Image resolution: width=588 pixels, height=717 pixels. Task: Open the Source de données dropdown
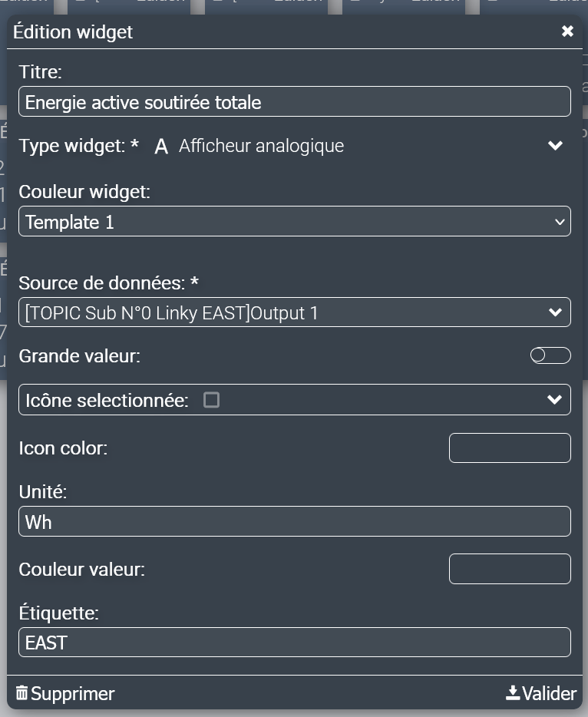coord(294,312)
